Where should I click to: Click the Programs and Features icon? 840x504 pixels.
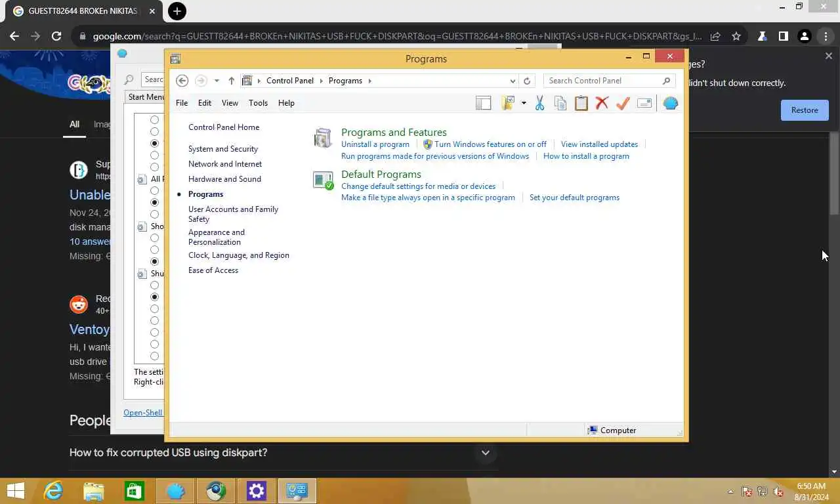pos(323,138)
